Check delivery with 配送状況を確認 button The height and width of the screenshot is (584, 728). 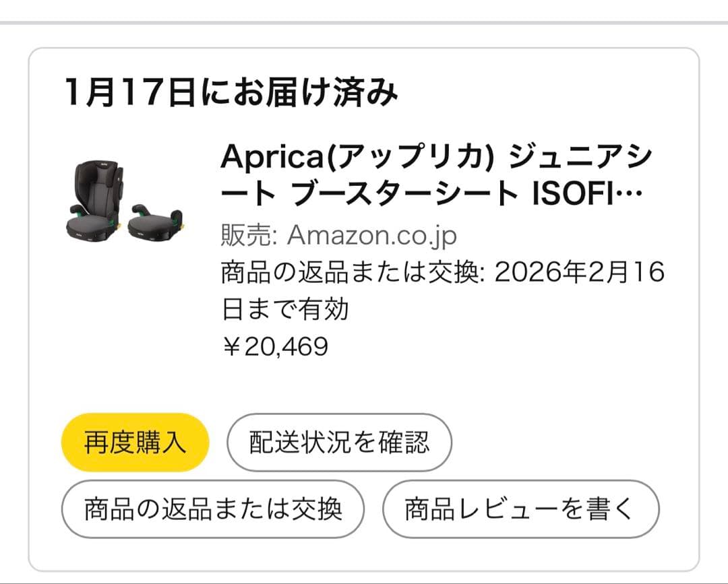click(339, 443)
